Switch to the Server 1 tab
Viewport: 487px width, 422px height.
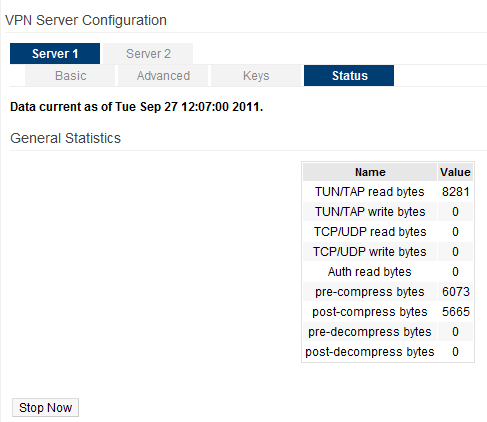click(55, 53)
